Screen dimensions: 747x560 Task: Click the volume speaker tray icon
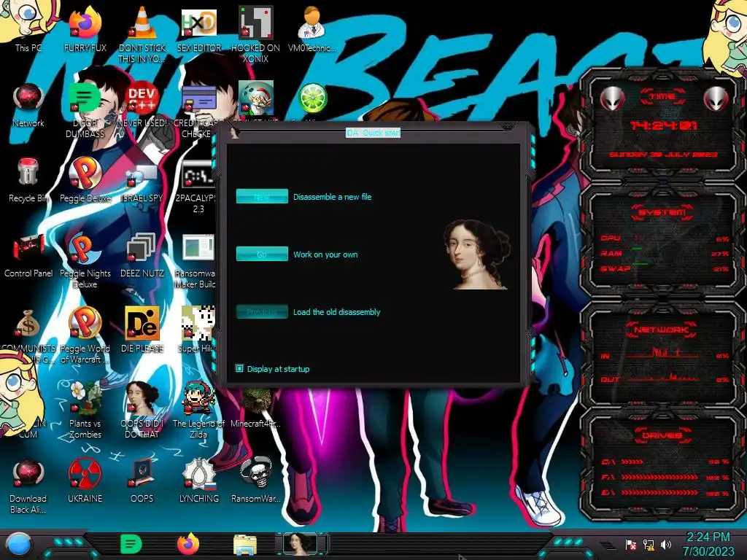[x=666, y=544]
